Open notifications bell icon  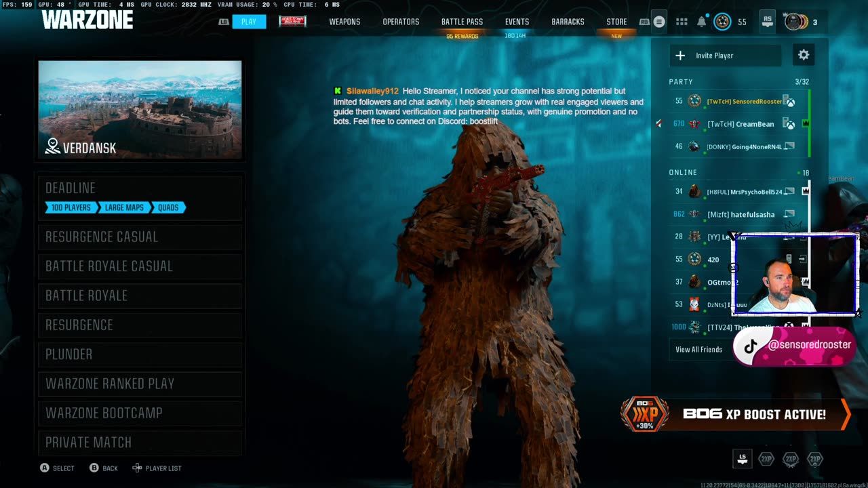(x=702, y=22)
